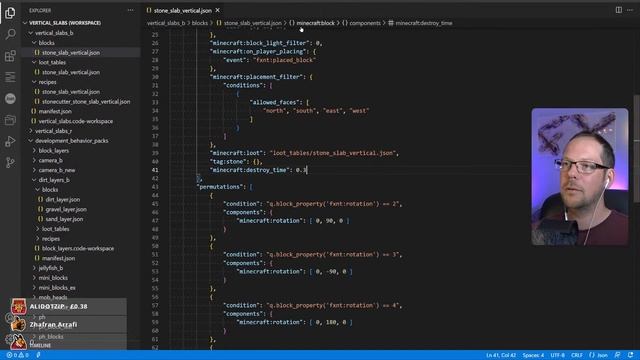The height and width of the screenshot is (360, 640).
Task: Open dirt_layer.json file
Action: (x=62, y=199)
